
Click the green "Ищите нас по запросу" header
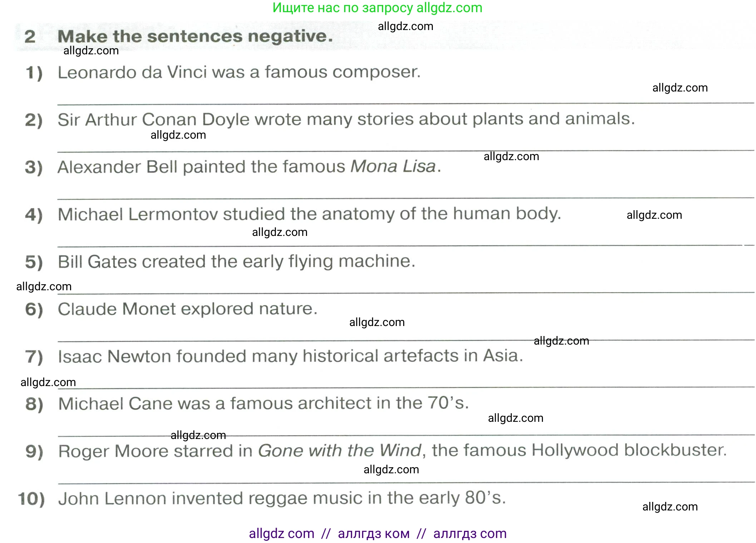pyautogui.click(x=377, y=8)
